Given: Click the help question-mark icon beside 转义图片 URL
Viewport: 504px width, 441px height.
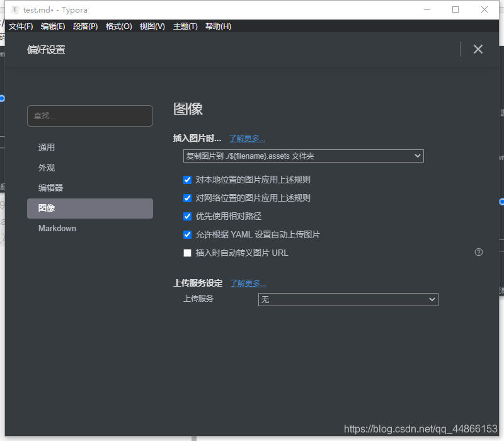Looking at the screenshot, I should point(479,252).
